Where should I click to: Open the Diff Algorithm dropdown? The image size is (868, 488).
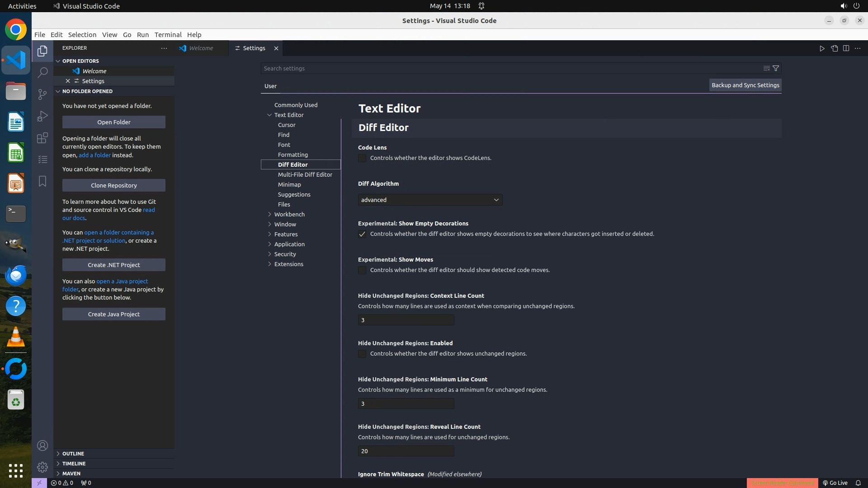430,200
